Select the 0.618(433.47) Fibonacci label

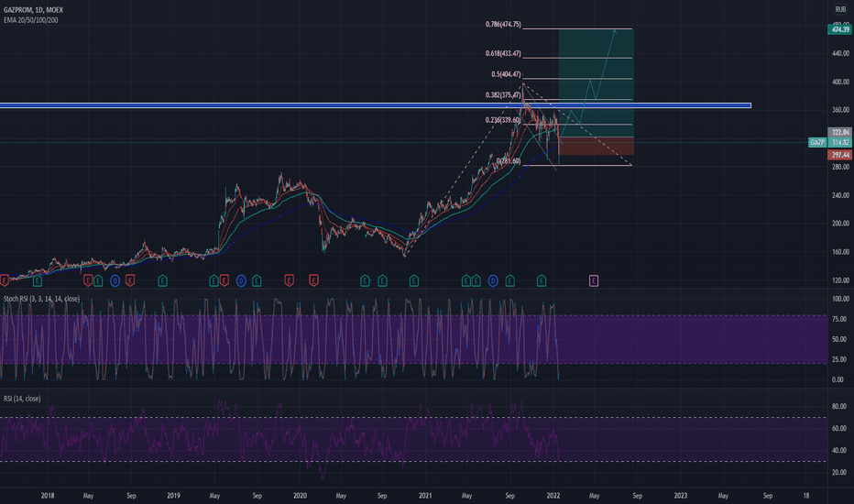503,53
